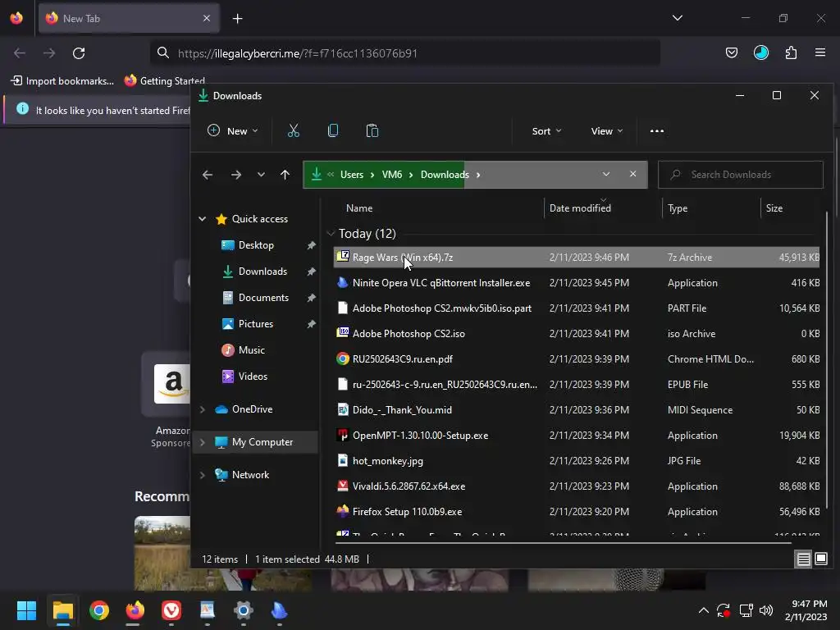The width and height of the screenshot is (840, 630).
Task: Open Windows Start menu
Action: click(x=26, y=610)
